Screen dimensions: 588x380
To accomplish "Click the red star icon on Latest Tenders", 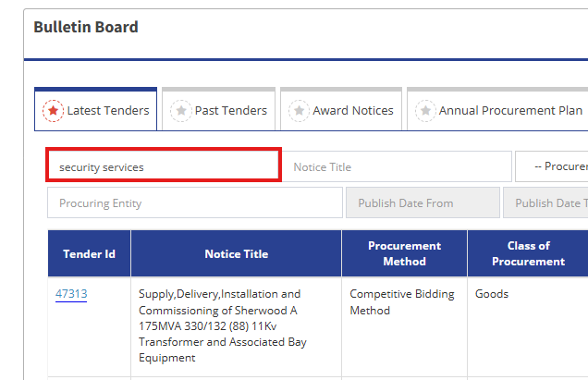I will coord(54,111).
